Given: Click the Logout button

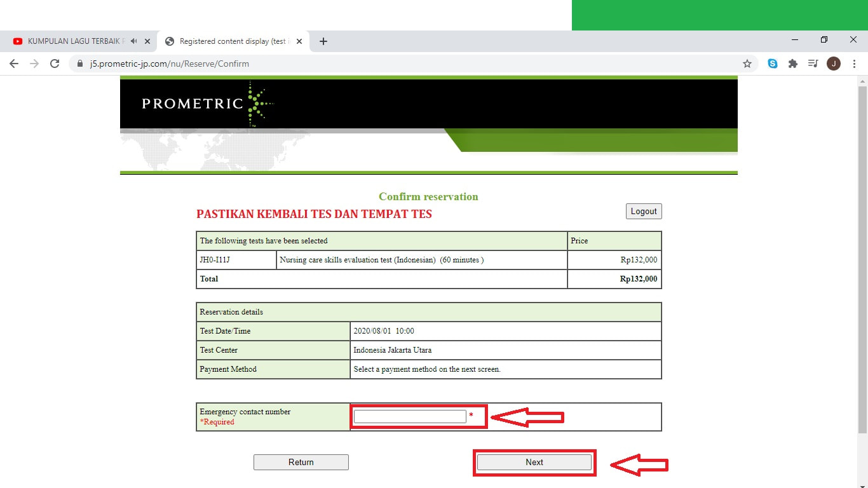Looking at the screenshot, I should (x=644, y=211).
